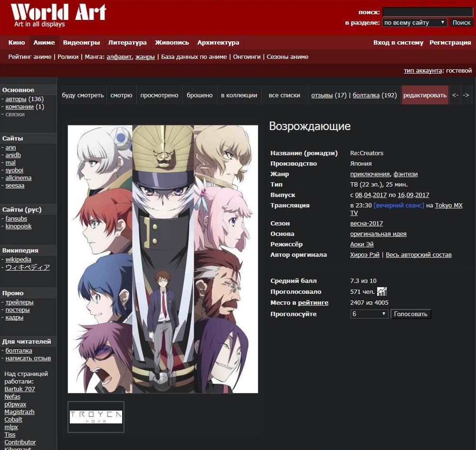Open the wikipedia link
This screenshot has height=450, width=476.
coord(18,260)
